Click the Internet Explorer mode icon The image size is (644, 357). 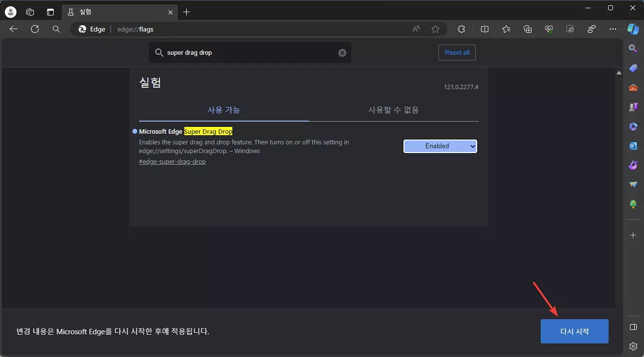[570, 29]
